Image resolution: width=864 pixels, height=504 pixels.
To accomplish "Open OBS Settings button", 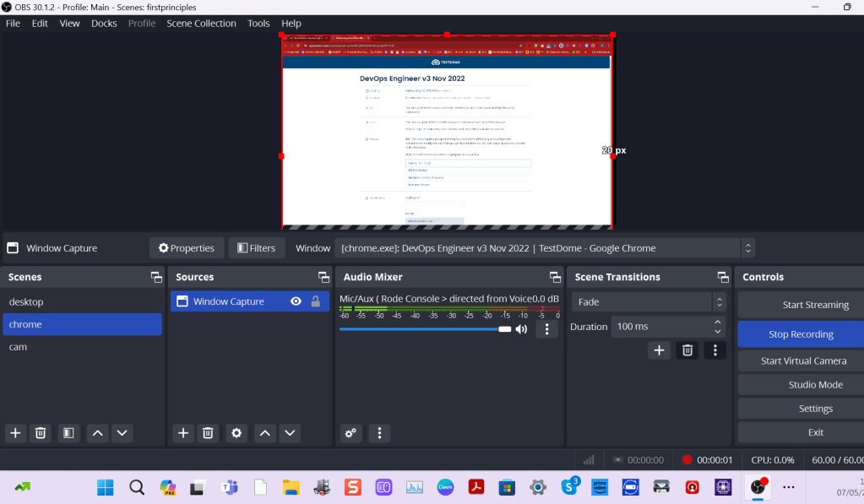I will 801,409.
